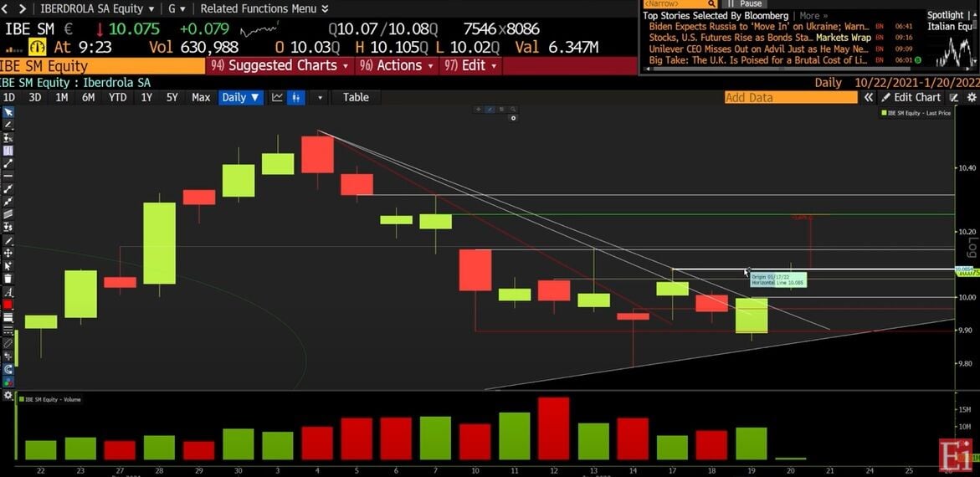Select the text annotation 'A' tool
Viewport: 980px width, 477px height.
tap(8, 292)
